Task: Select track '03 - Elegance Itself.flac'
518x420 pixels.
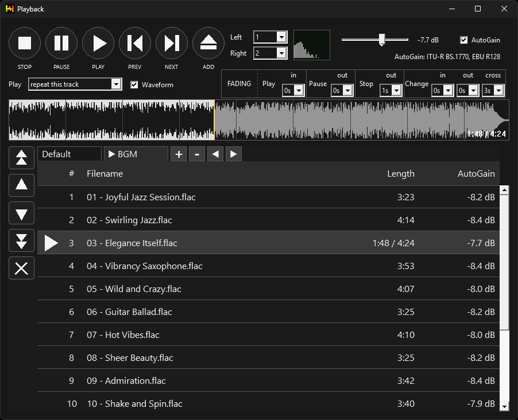Action: (x=268, y=243)
